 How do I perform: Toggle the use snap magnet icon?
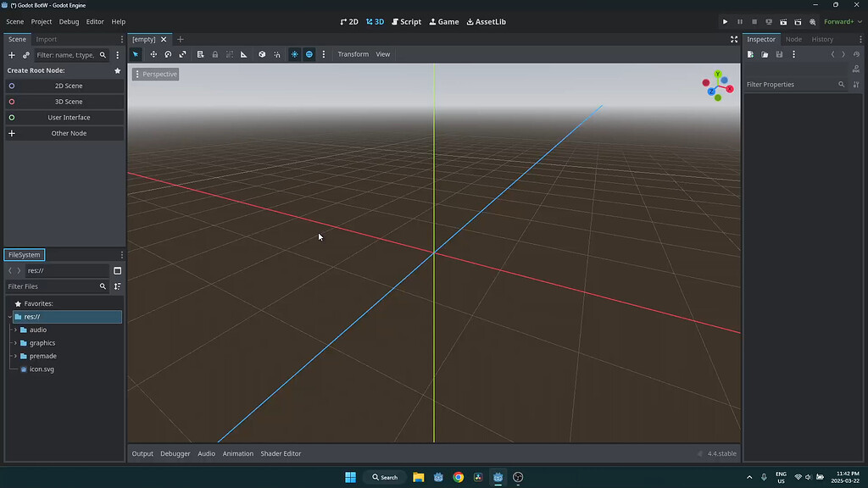coord(277,54)
